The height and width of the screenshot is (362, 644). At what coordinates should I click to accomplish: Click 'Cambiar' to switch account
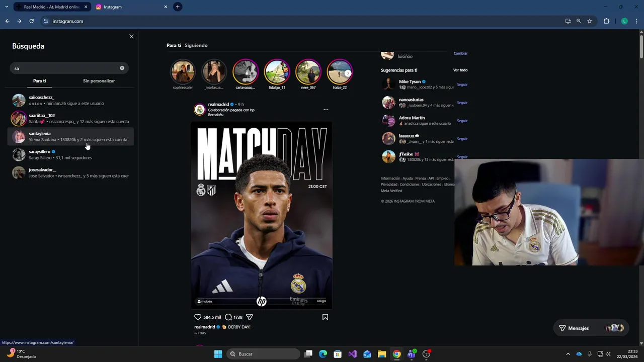point(460,53)
